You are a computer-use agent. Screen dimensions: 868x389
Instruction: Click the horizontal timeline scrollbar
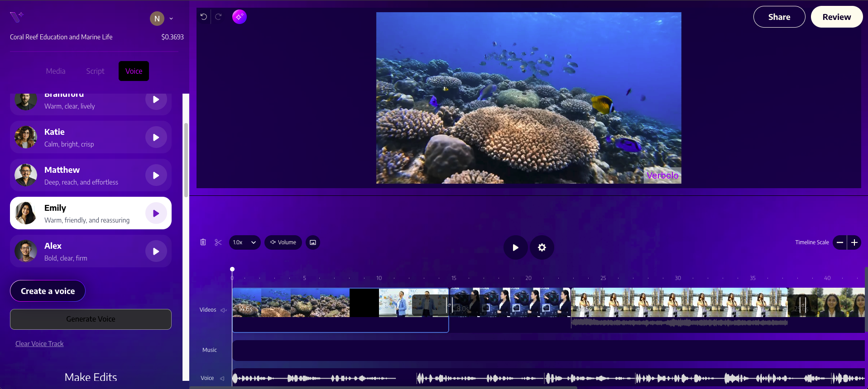(x=383, y=388)
